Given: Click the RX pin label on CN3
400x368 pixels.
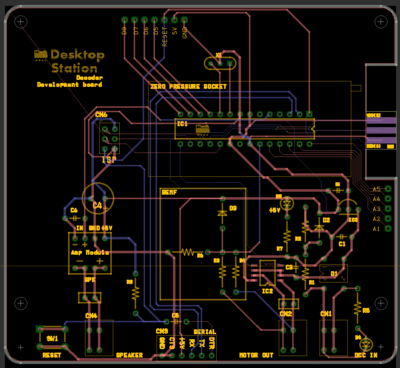Looking at the screenshot, I should [x=192, y=343].
